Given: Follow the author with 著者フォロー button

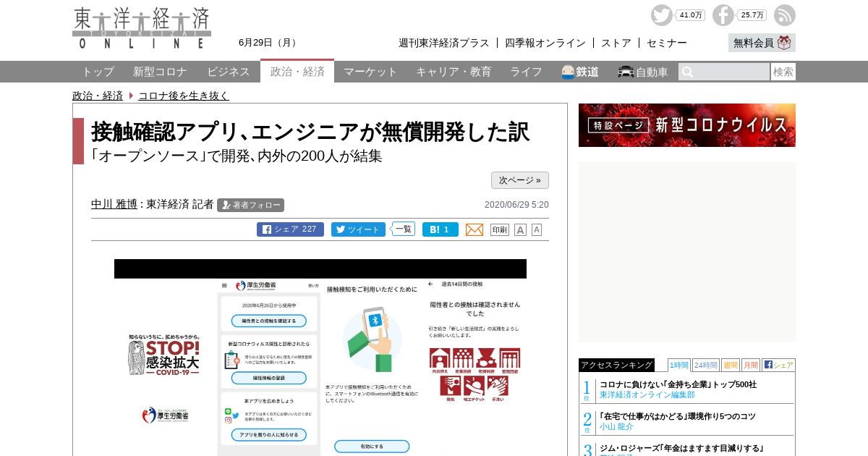Looking at the screenshot, I should point(250,205).
